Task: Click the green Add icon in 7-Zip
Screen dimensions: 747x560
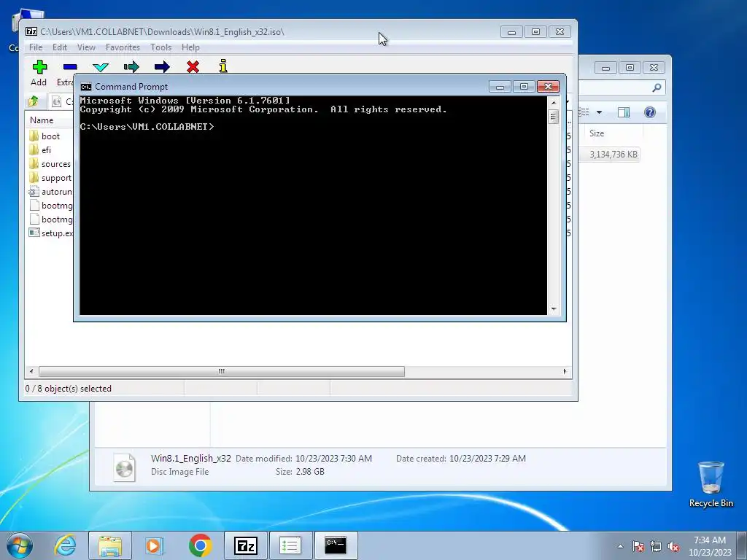Action: tap(39, 66)
